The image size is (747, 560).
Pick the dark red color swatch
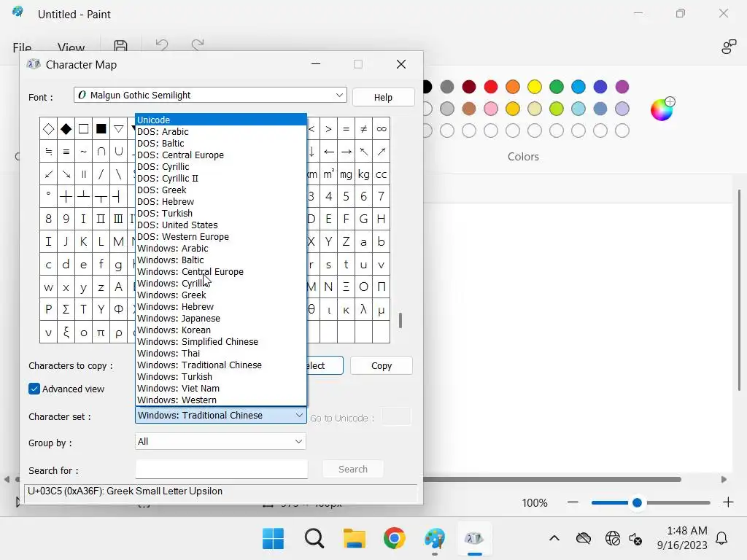click(x=469, y=87)
